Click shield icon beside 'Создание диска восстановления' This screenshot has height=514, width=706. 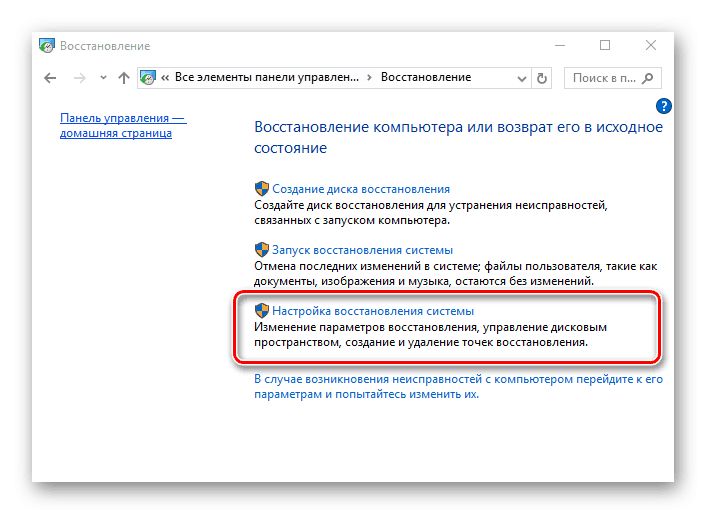[261, 188]
